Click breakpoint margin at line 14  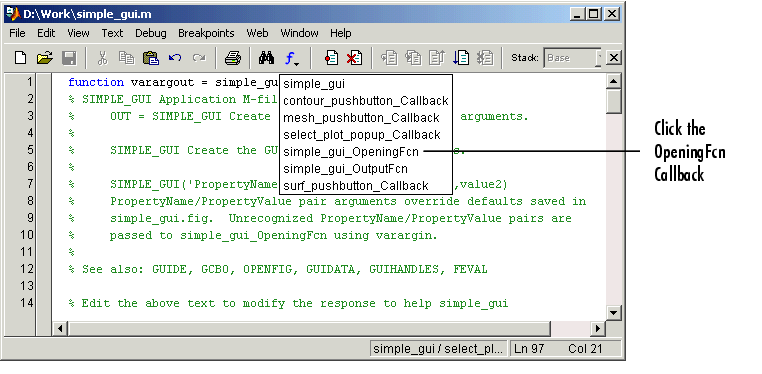(44, 303)
